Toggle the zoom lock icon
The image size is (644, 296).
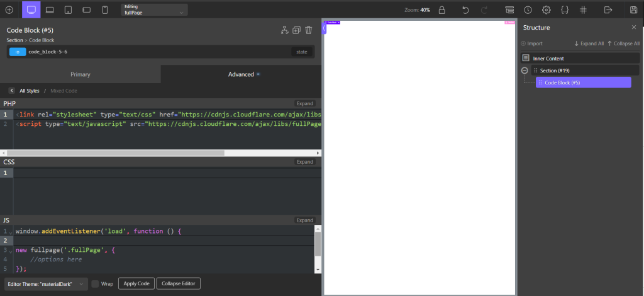[x=441, y=10]
